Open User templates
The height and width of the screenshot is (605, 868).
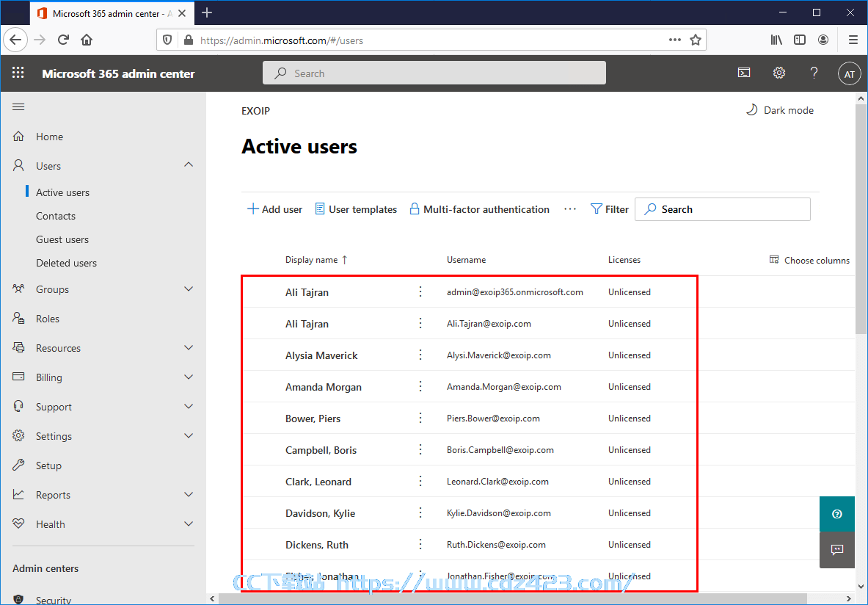point(356,209)
